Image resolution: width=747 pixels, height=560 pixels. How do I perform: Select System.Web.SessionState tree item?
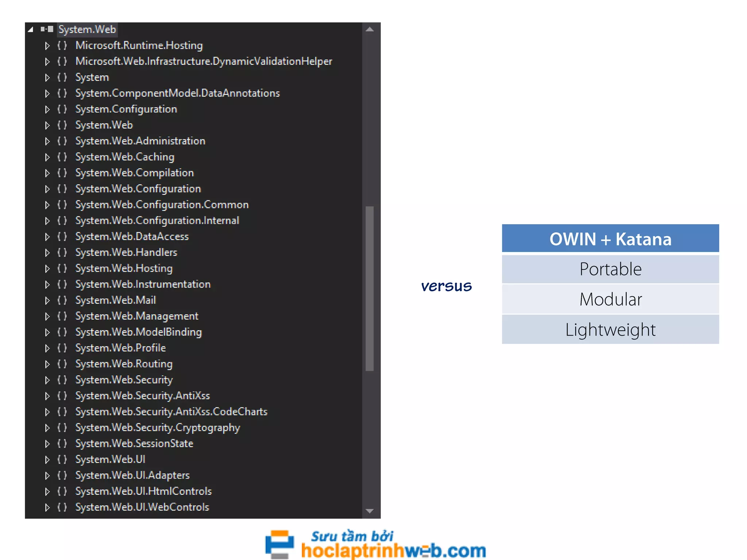[134, 444]
